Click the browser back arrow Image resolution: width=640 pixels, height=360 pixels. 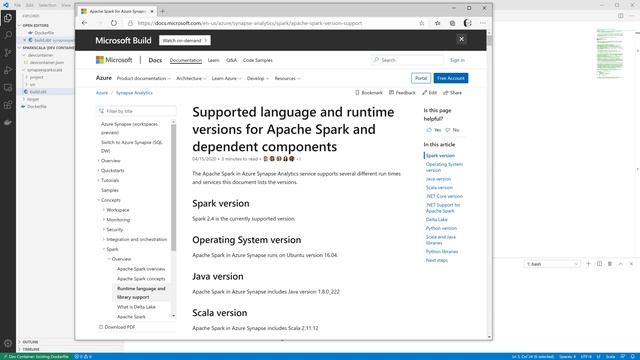pos(84,23)
